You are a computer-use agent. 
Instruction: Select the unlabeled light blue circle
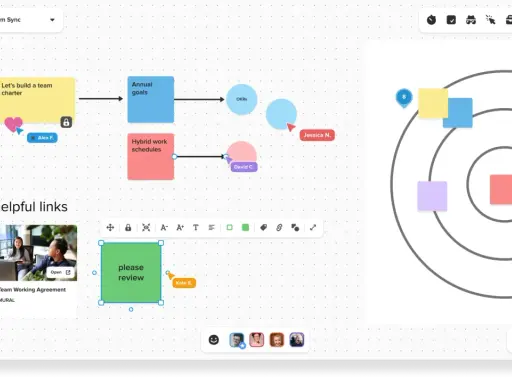281,114
